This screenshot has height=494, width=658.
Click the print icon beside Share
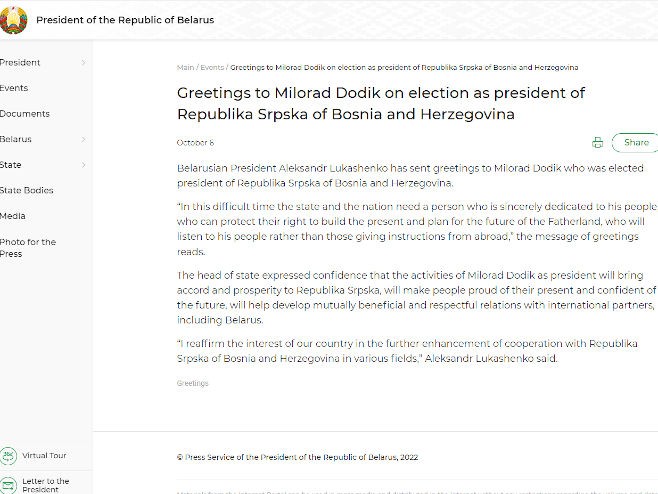(x=597, y=143)
